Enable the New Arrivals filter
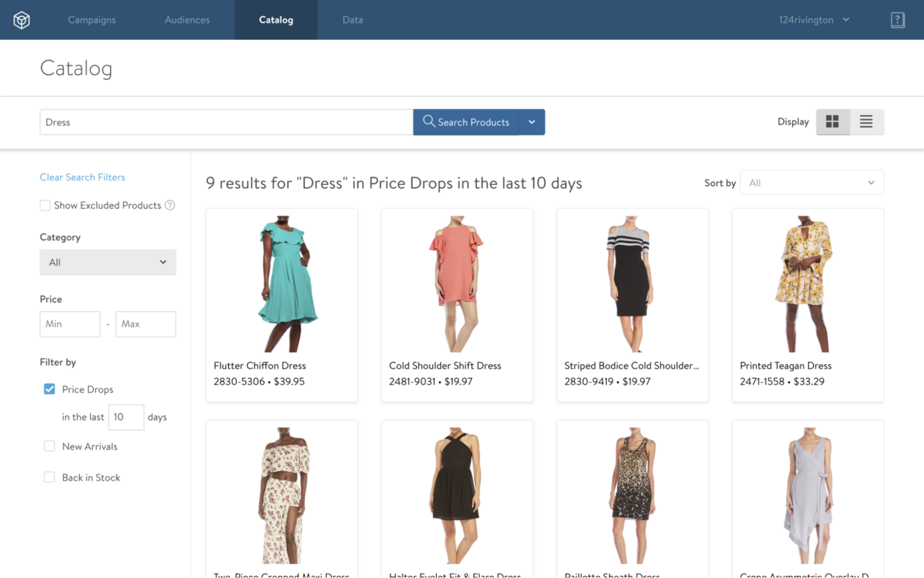Screen dimensions: 924x578 [50, 446]
